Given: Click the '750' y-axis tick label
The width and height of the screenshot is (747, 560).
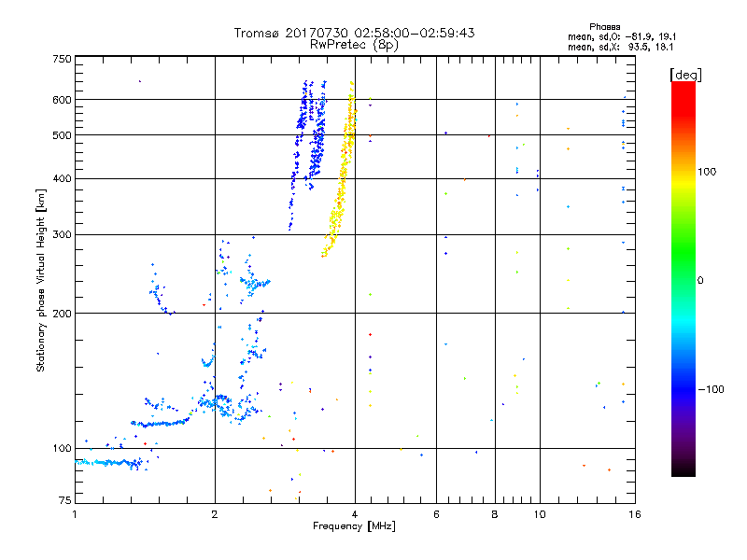Looking at the screenshot, I should (62, 59).
